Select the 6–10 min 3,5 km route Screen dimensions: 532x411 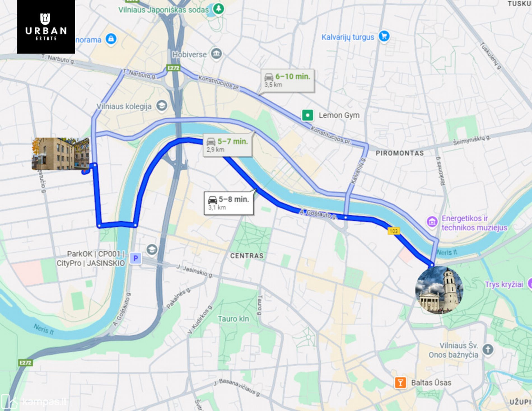(287, 80)
